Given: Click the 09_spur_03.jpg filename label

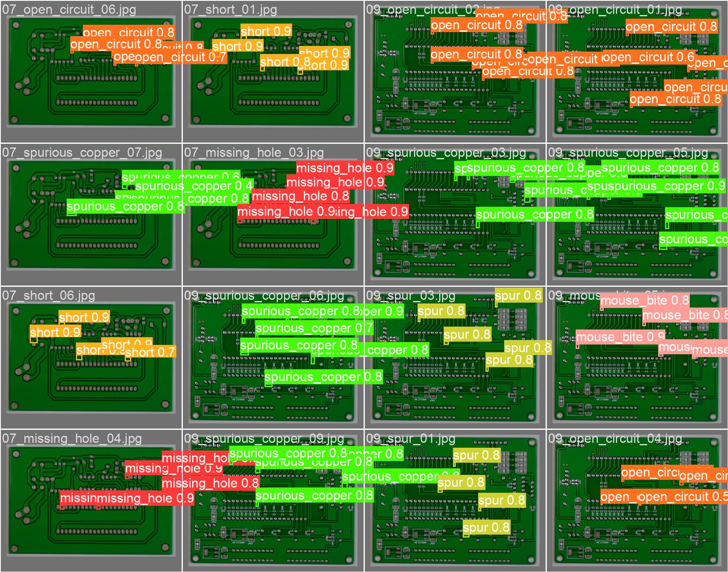Looking at the screenshot, I should [x=411, y=296].
